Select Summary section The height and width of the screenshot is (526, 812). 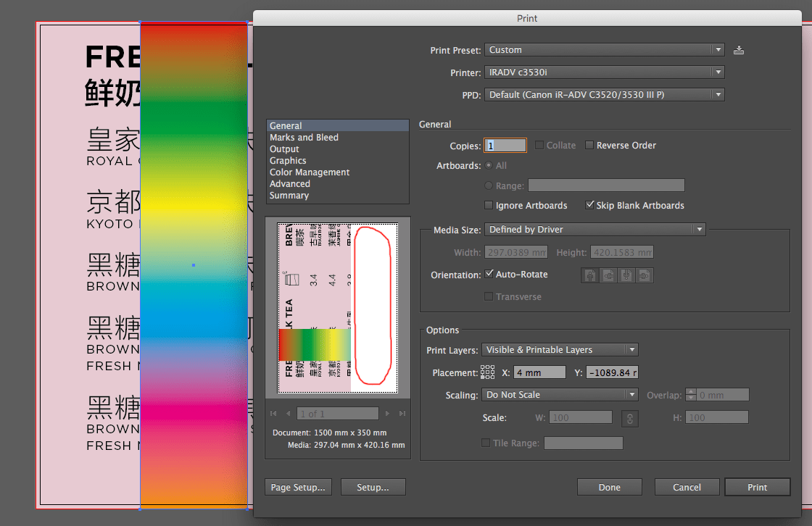[x=338, y=196]
